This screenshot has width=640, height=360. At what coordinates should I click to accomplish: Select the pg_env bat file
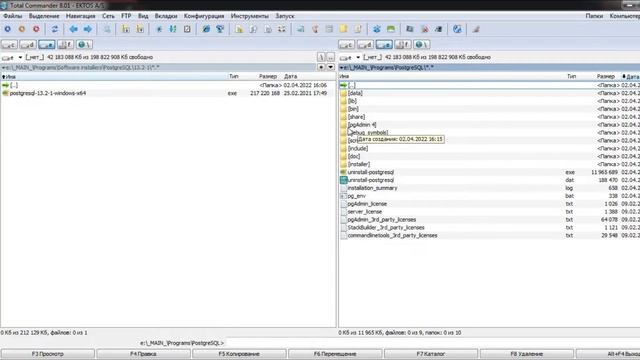coord(356,196)
